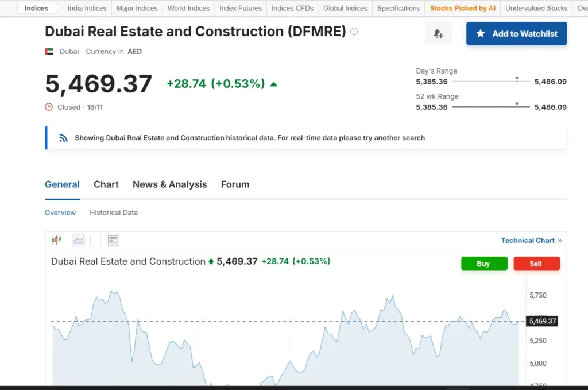Screen dimensions: 588x390
Task: Click the clock icon beside Closed status
Action: [48, 107]
